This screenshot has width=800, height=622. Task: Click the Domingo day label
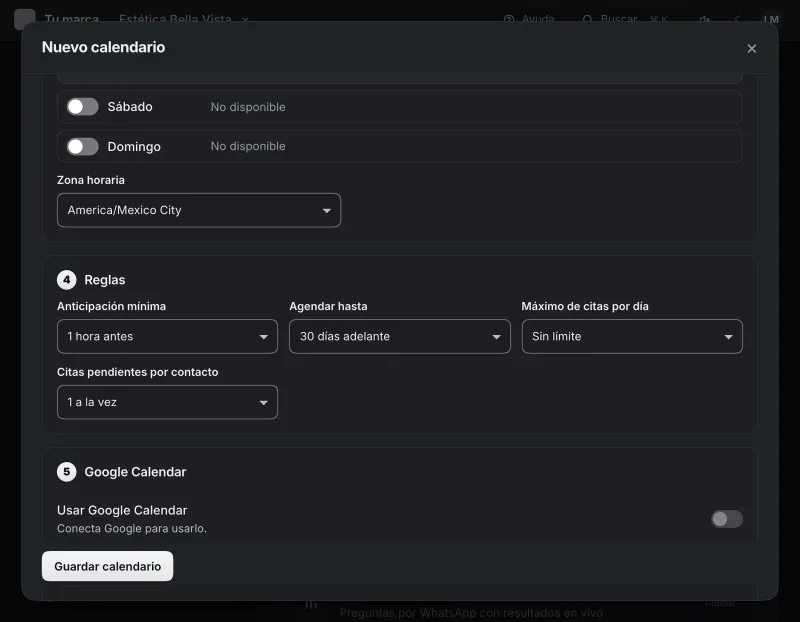click(134, 146)
